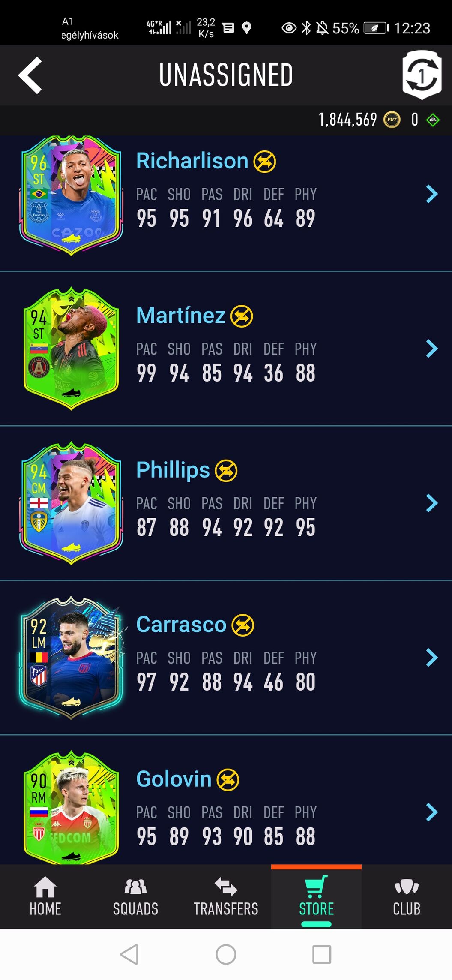Screen dimensions: 452x980
Task: Tap untradeable icon next to Martínez
Action: (242, 316)
